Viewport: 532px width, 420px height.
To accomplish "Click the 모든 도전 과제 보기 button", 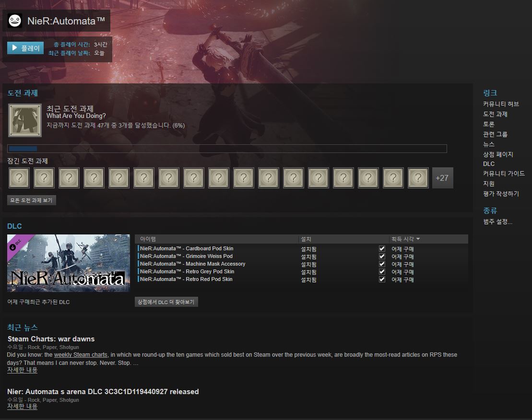I will pyautogui.click(x=32, y=200).
